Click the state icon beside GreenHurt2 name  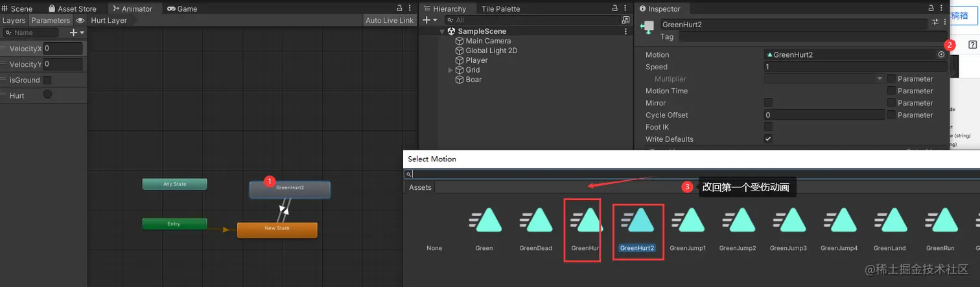pos(647,26)
